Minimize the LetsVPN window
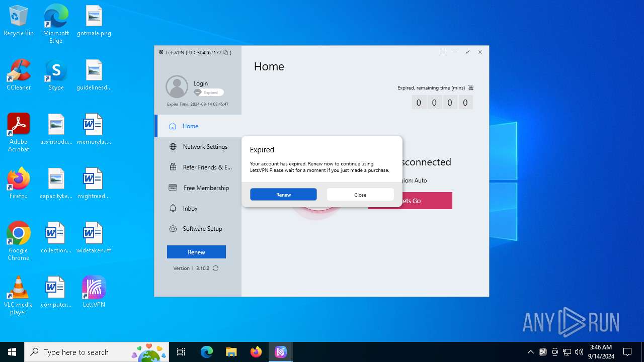 (x=455, y=52)
